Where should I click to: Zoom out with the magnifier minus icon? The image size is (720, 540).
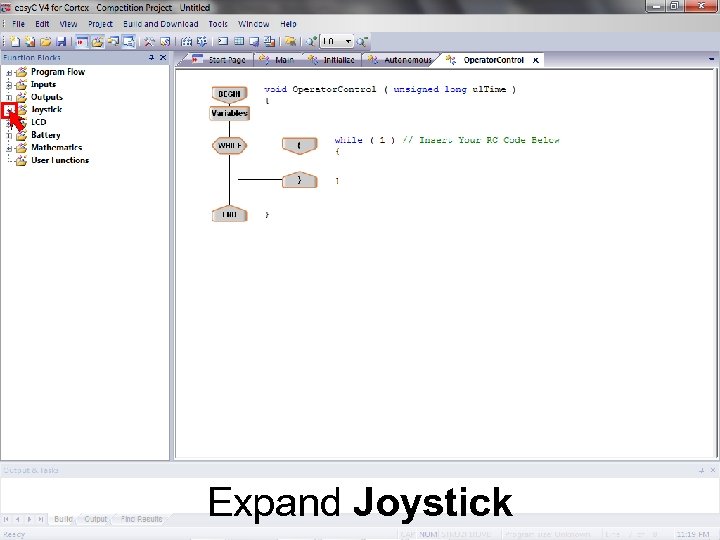[362, 42]
